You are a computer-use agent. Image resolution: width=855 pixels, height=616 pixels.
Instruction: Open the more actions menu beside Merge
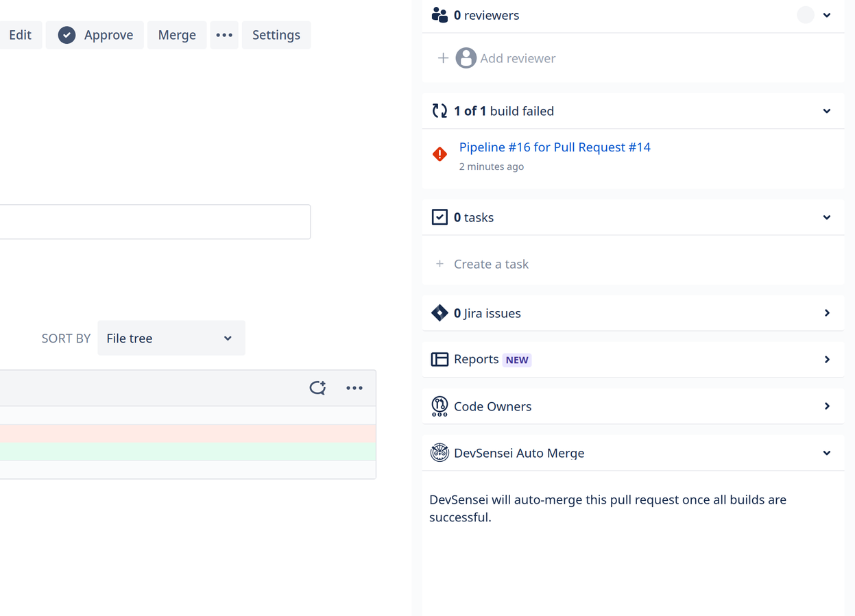tap(224, 35)
